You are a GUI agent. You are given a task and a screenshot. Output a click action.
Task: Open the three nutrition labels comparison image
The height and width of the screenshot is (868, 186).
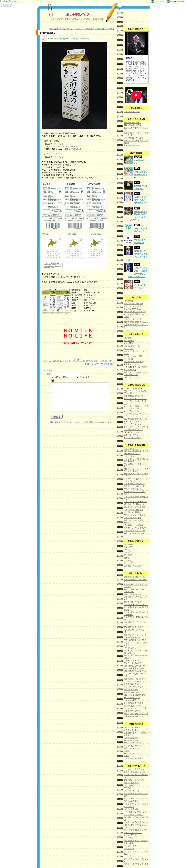74,206
